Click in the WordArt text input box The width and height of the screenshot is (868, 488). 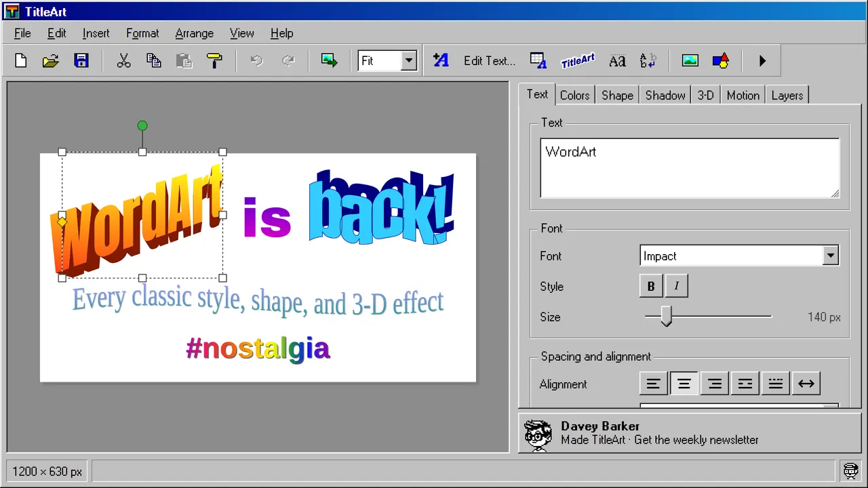click(x=690, y=168)
